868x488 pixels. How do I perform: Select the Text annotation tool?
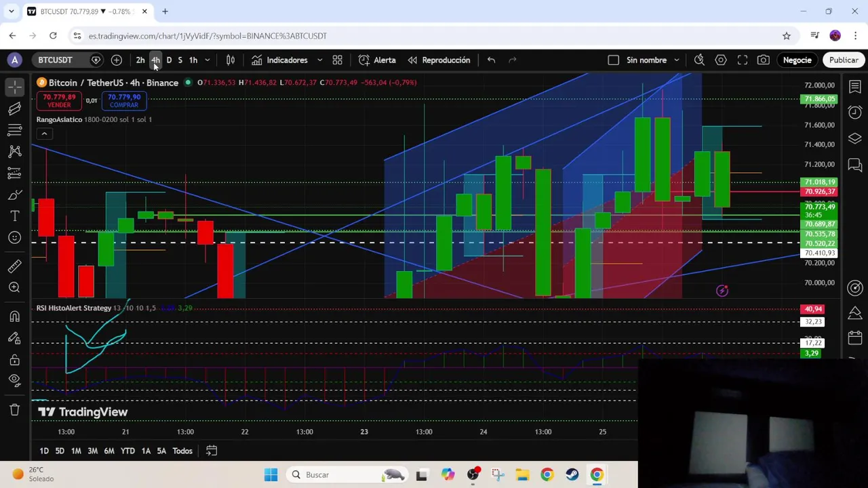coord(15,216)
